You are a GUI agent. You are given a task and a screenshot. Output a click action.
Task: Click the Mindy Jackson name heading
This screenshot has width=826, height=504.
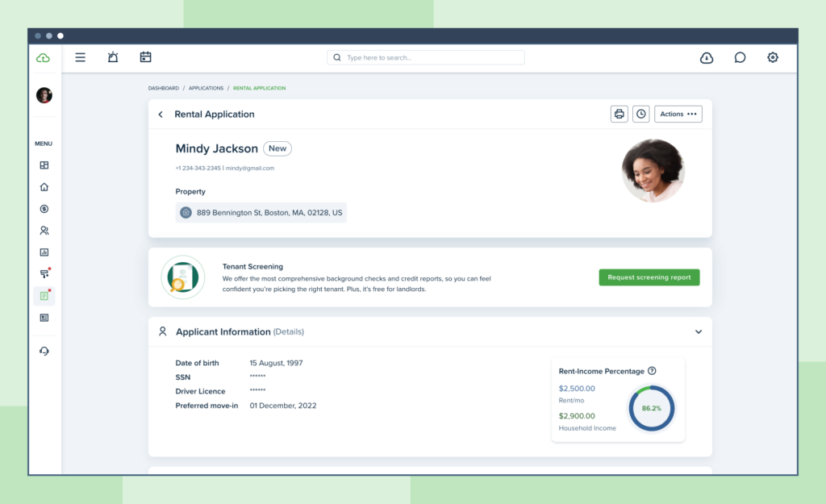216,148
